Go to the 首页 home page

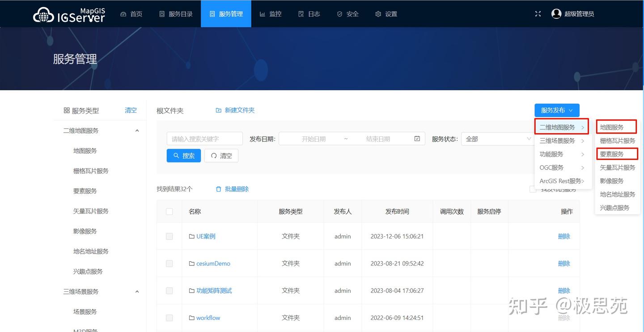click(131, 14)
